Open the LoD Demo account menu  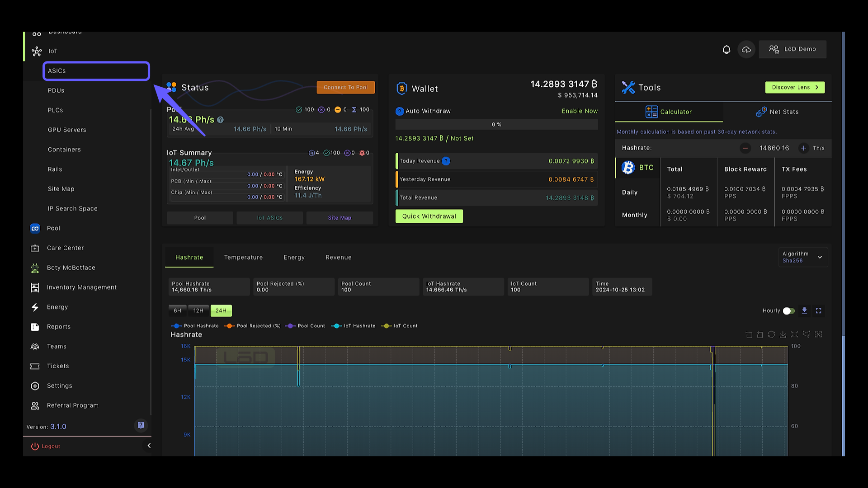point(793,49)
